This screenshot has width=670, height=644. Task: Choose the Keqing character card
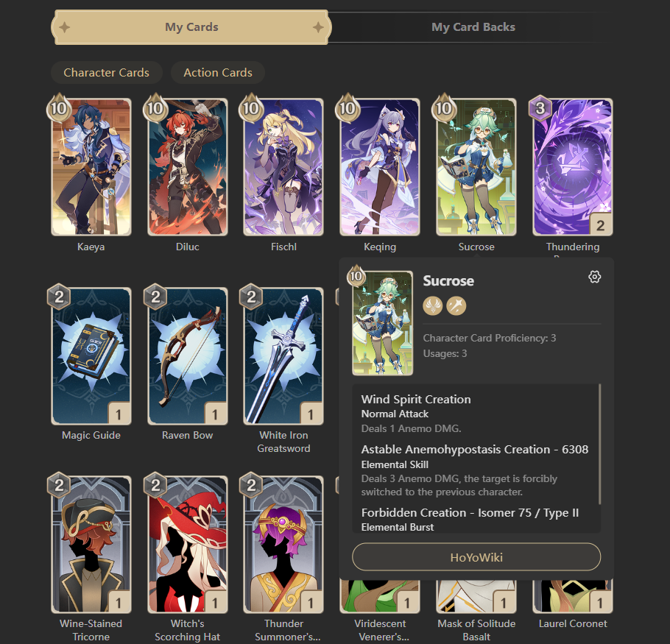[380, 167]
